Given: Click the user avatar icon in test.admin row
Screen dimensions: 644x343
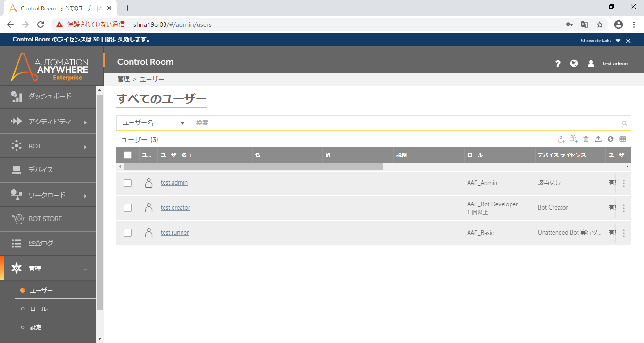Looking at the screenshot, I should (x=149, y=183).
